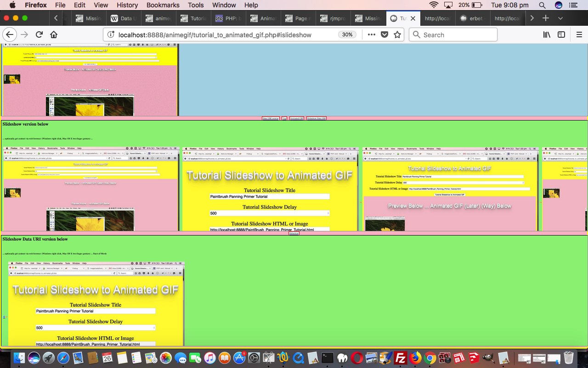
Task: Bookmark this page with the star icon
Action: coord(397,34)
